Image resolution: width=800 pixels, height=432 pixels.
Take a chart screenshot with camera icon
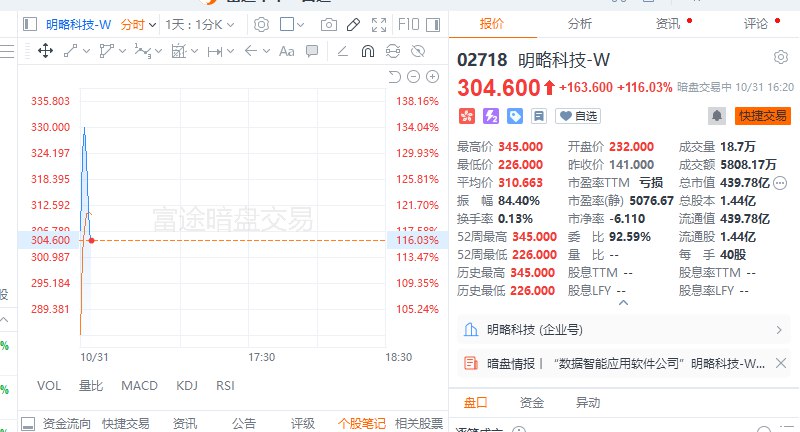(329, 24)
